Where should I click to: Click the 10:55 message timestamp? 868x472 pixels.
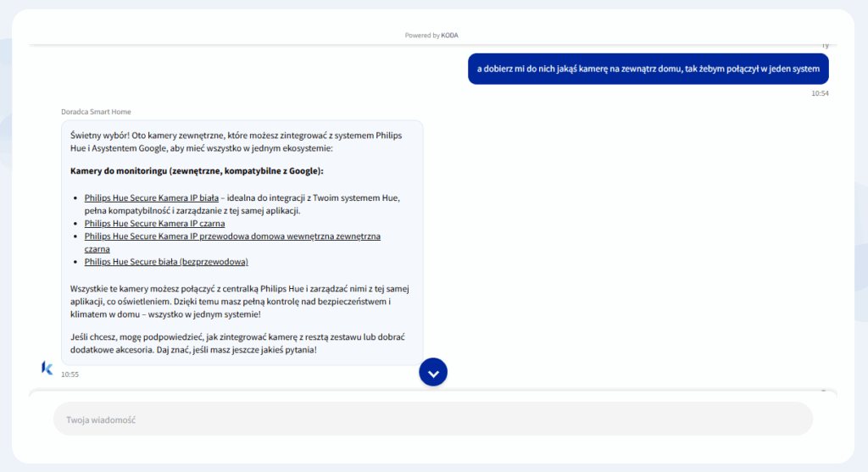[70, 375]
